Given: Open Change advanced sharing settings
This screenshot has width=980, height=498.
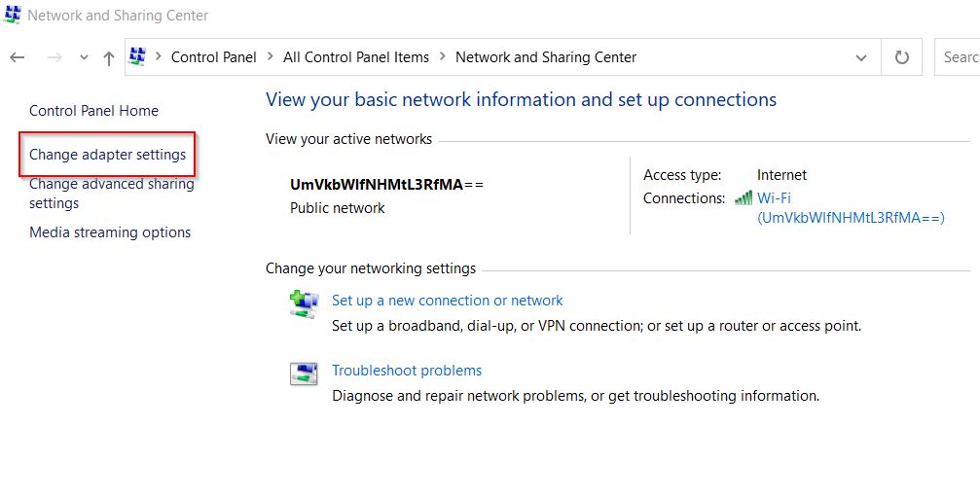Looking at the screenshot, I should click(112, 194).
